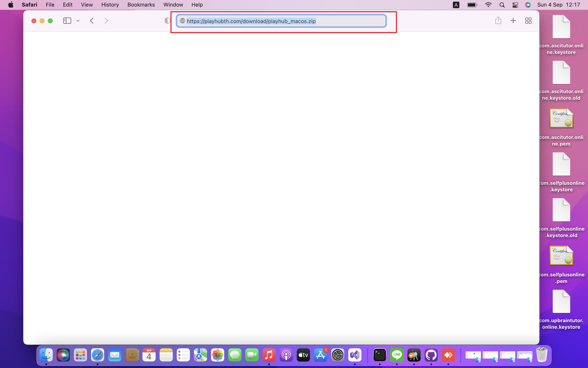Go back to the previous page
Viewport: 588px width, 368px height.
[x=92, y=21]
